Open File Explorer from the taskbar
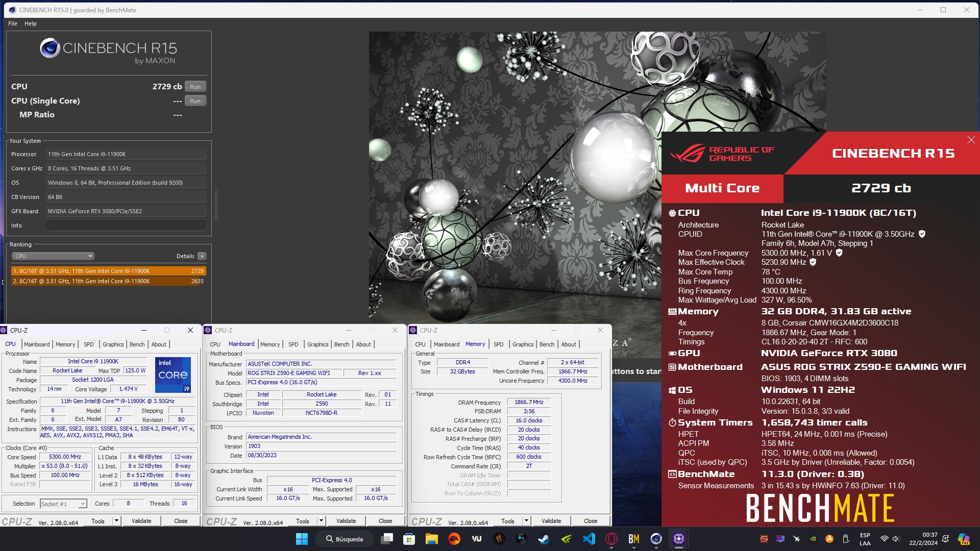This screenshot has height=551, width=980. click(x=431, y=539)
